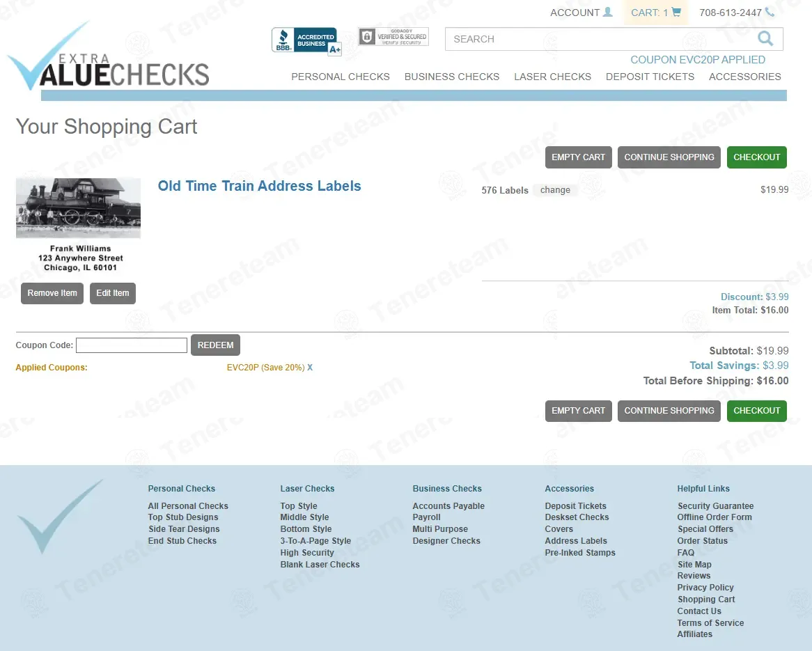812x651 pixels.
Task: Click the search magnifier icon
Action: coord(765,38)
